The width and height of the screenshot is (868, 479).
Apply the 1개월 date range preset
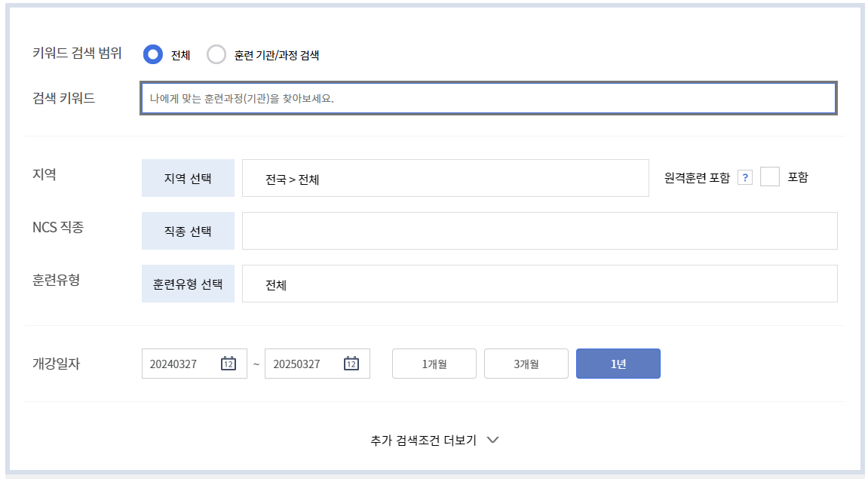[x=434, y=363]
